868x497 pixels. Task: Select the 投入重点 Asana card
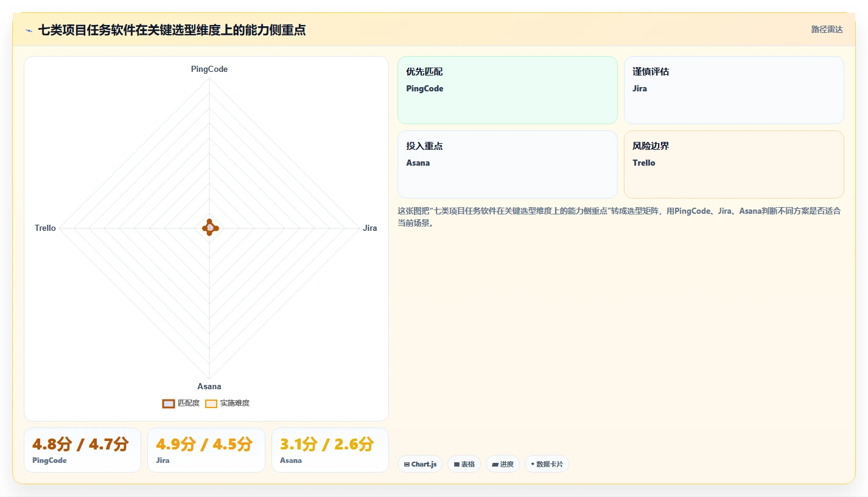click(x=508, y=164)
